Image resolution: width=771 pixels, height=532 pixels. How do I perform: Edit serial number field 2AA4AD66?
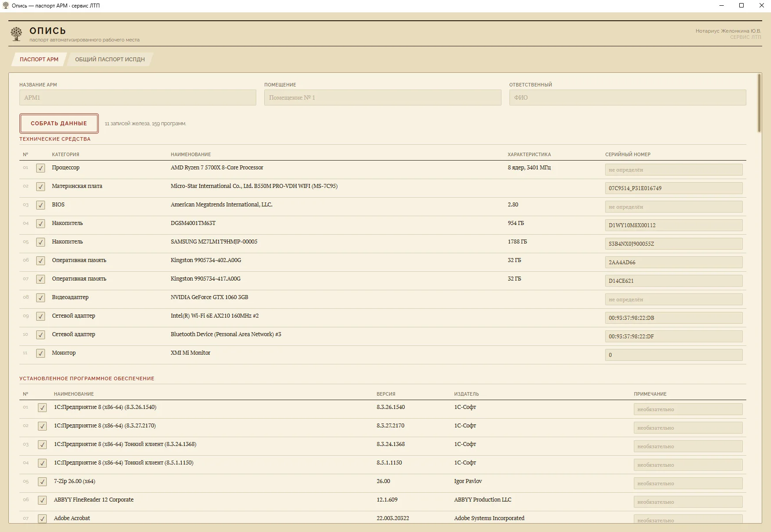point(674,262)
